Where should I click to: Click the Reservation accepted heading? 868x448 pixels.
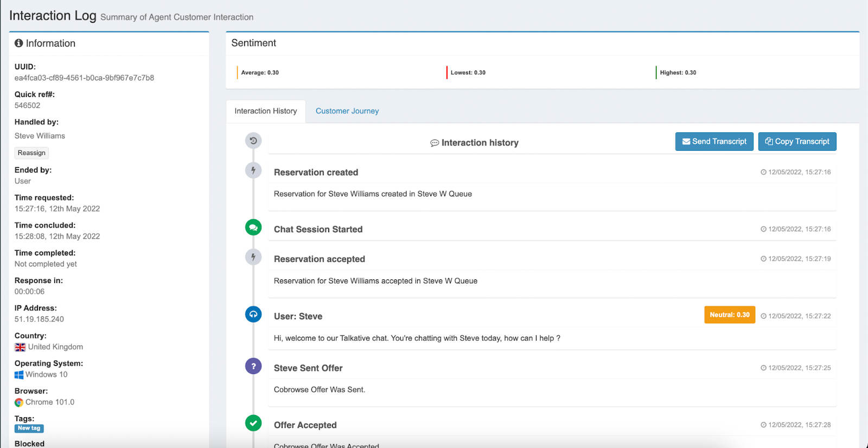pos(319,259)
